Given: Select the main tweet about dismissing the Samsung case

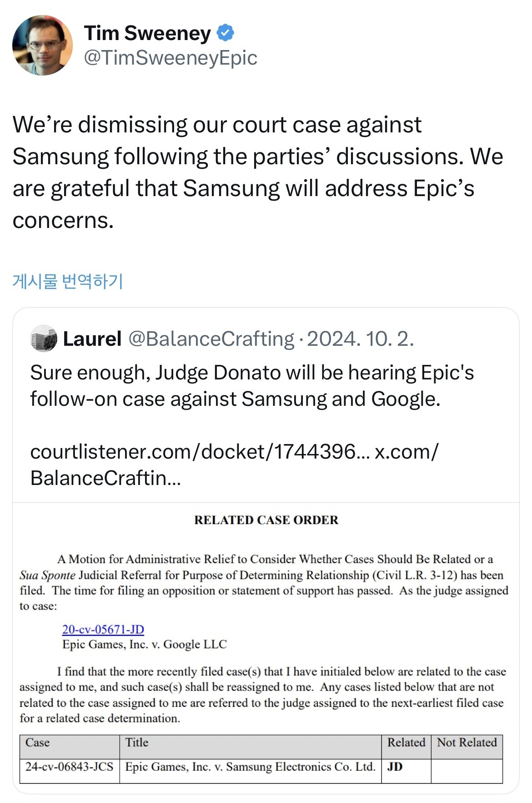Looking at the screenshot, I should 257,172.
